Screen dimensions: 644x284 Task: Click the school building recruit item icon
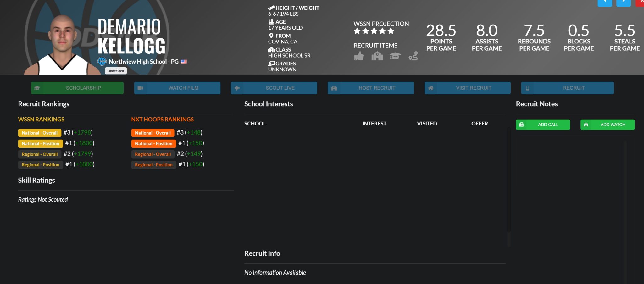click(377, 56)
